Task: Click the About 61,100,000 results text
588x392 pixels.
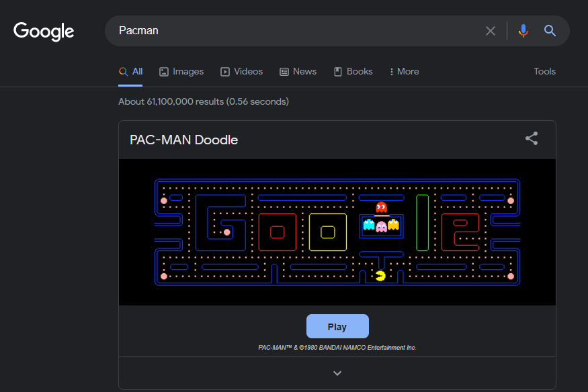Action: pos(204,101)
